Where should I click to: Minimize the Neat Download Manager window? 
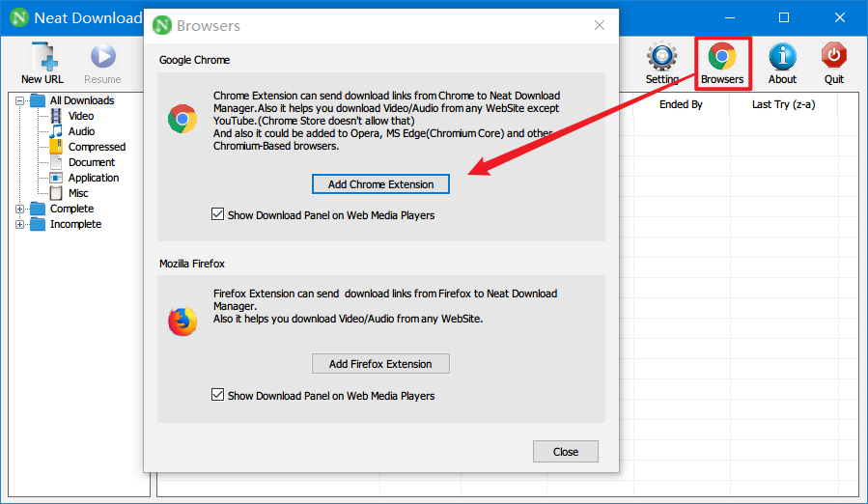730,17
